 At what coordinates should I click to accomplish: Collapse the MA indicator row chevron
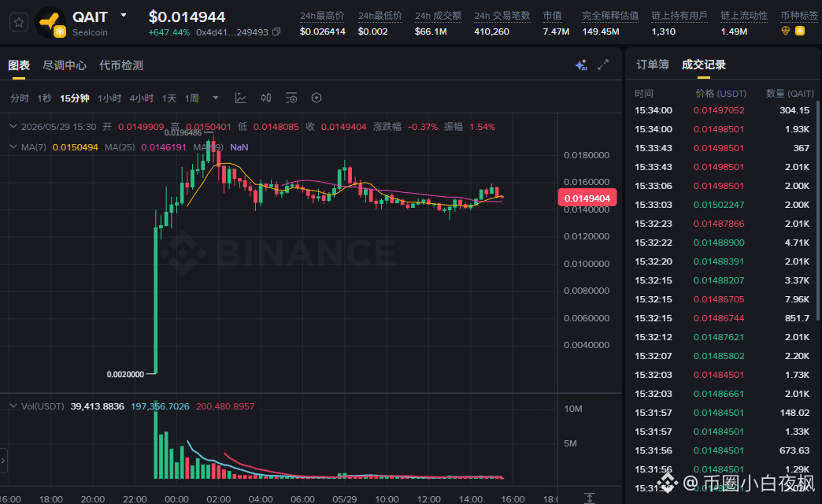[x=13, y=146]
